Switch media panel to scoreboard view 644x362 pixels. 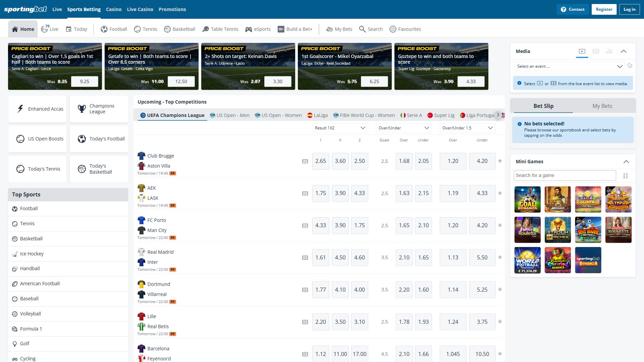596,51
